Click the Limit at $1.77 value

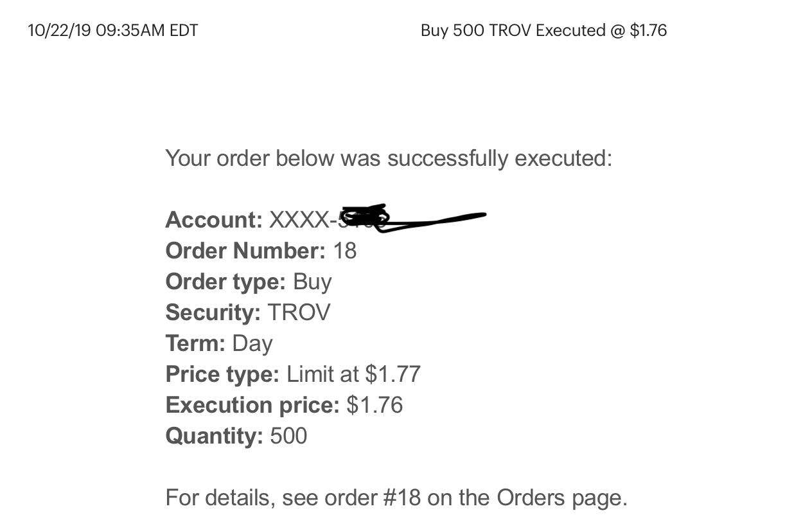click(354, 374)
